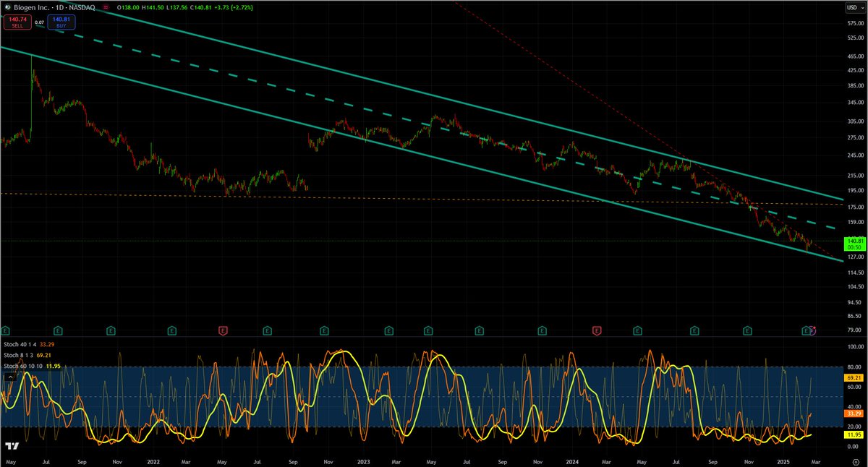The width and height of the screenshot is (868, 467).
Task: Click the orange 33.29 stochastic value label
Action: [x=854, y=414]
